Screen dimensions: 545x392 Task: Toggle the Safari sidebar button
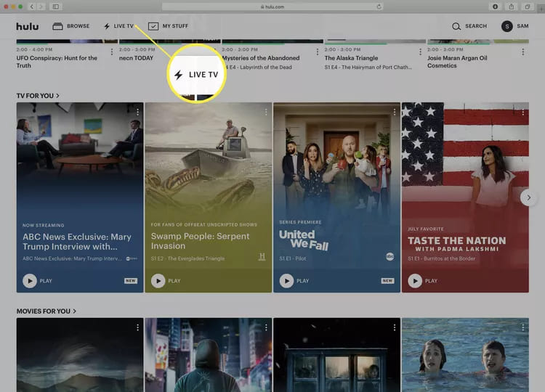point(56,7)
